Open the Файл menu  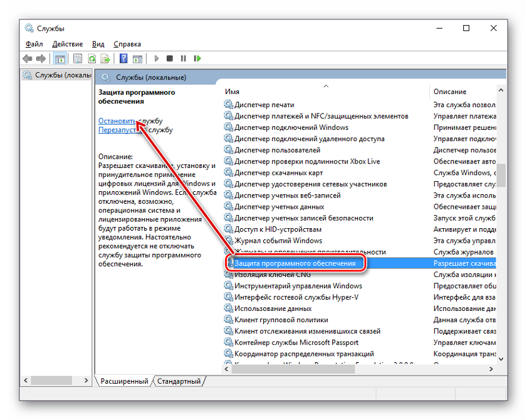point(34,44)
